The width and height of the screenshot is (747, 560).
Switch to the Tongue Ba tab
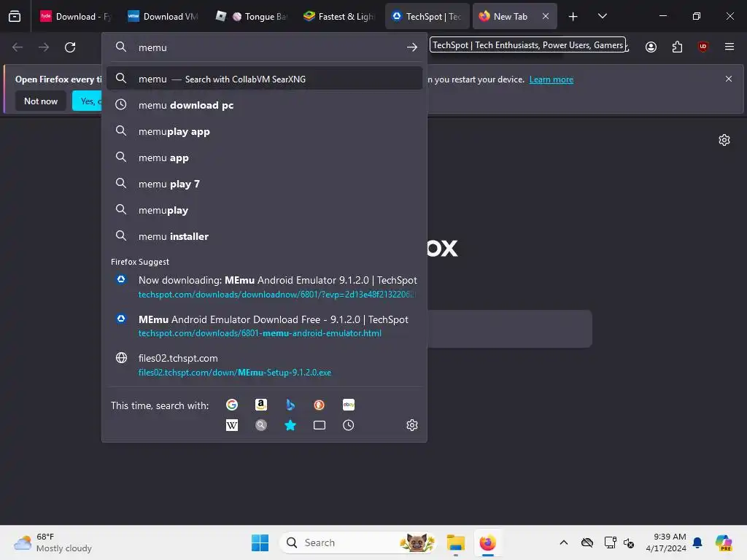[252, 16]
